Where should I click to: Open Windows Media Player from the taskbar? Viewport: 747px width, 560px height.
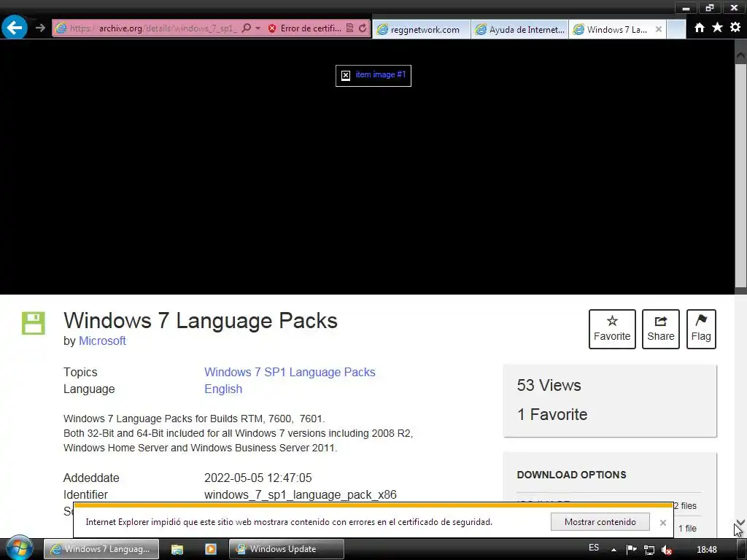[x=211, y=549]
